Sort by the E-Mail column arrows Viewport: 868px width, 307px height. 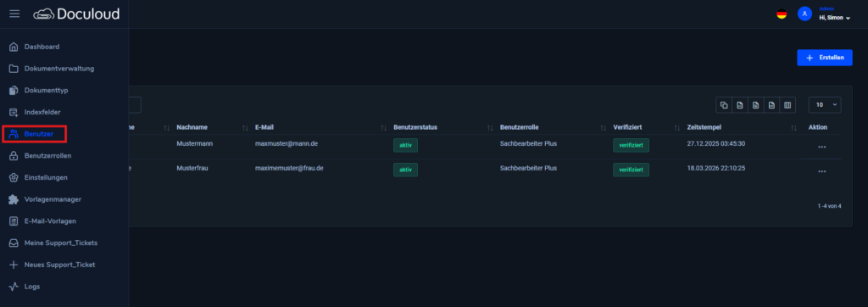point(384,128)
